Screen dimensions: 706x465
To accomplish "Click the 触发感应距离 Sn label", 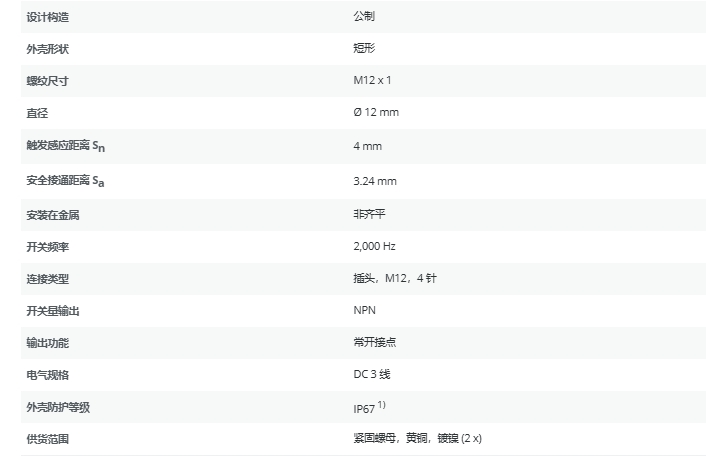I will pos(65,147).
